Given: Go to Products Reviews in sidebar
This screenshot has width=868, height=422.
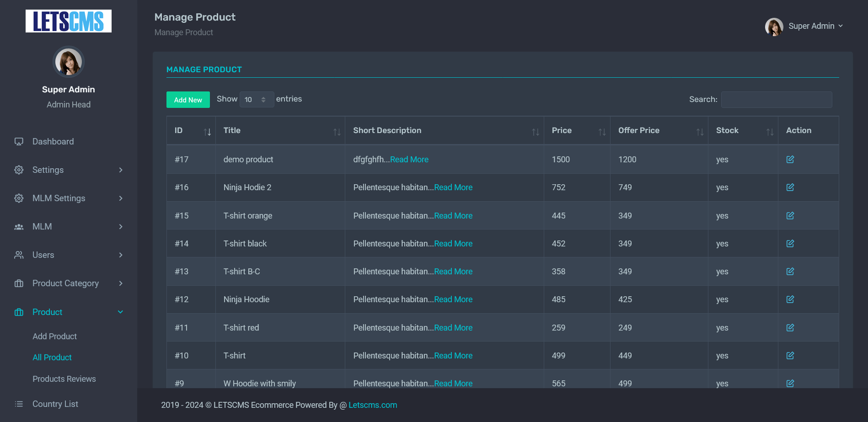Looking at the screenshot, I should (x=64, y=379).
